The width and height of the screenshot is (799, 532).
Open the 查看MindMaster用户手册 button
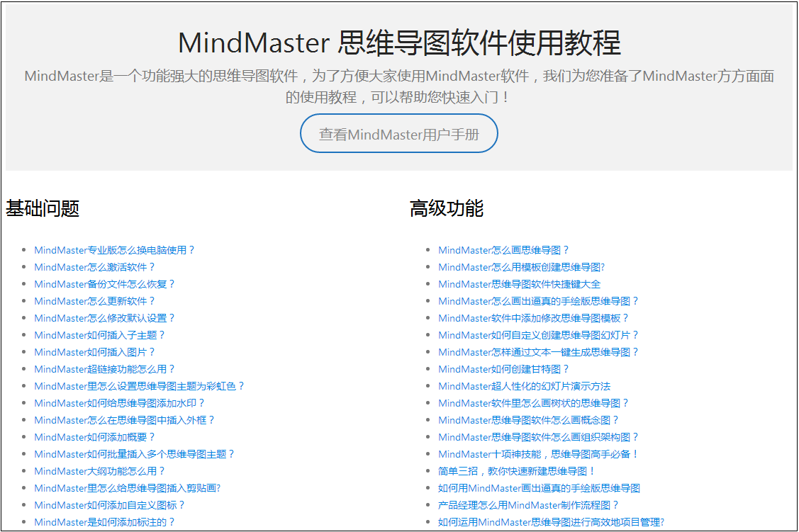pos(399,133)
